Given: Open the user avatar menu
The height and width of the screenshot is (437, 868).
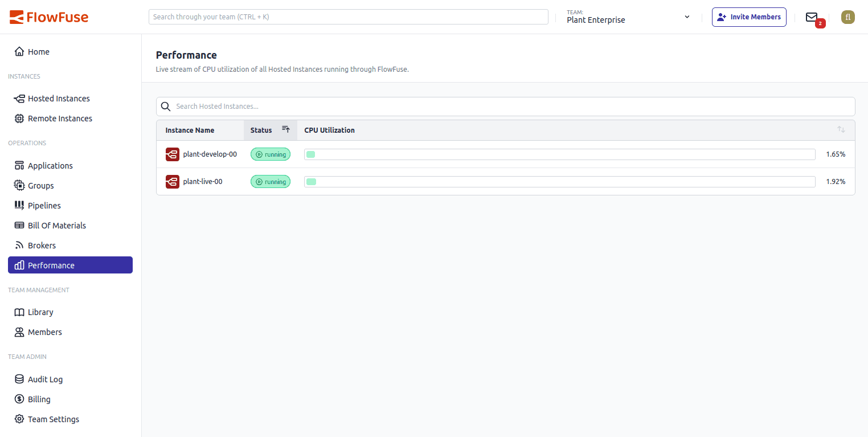Looking at the screenshot, I should (x=847, y=17).
